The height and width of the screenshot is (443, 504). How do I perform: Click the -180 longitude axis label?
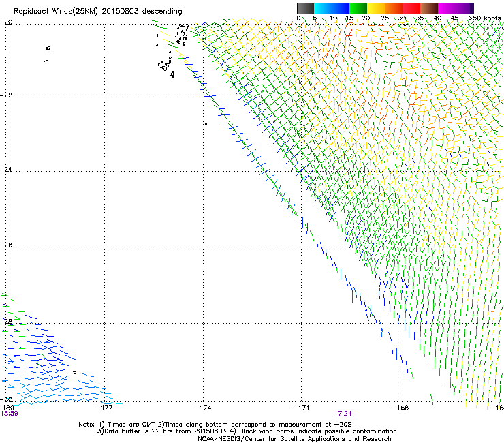(x=7, y=408)
